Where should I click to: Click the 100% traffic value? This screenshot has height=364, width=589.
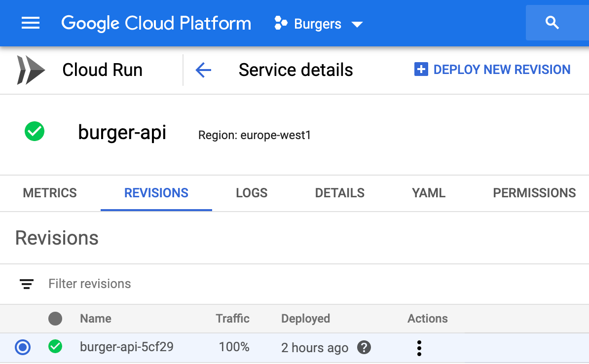tap(234, 347)
